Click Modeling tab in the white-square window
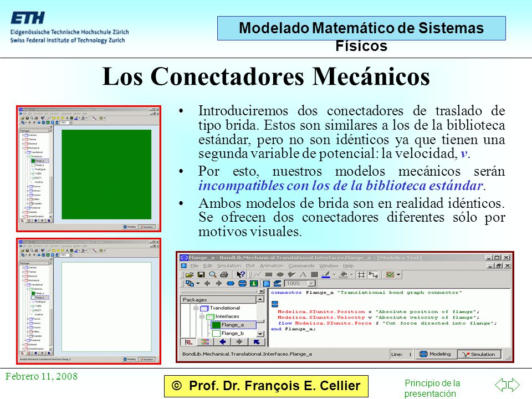The height and width of the screenshot is (399, 532). [x=130, y=359]
